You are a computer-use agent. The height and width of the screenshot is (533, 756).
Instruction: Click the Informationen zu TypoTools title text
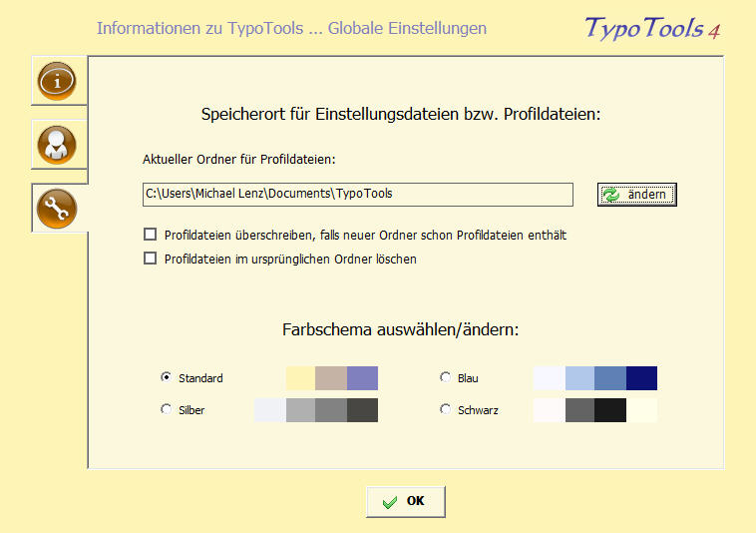pyautogui.click(x=291, y=28)
